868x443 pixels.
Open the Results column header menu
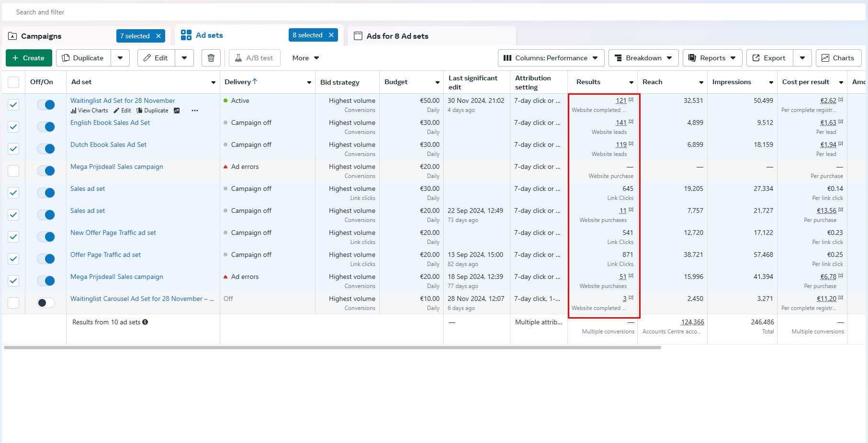point(631,82)
